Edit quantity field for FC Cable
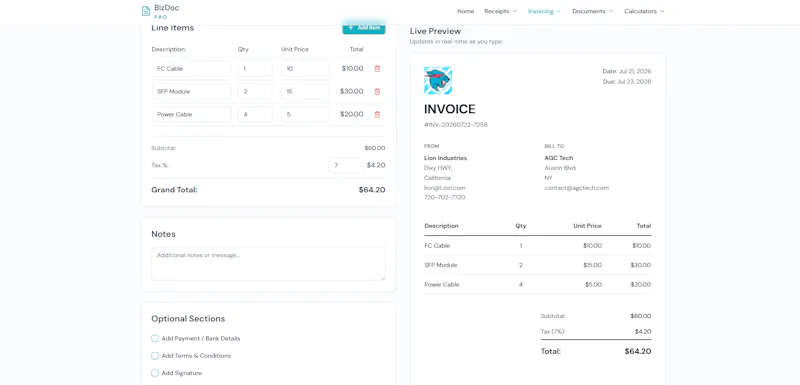Image resolution: width=800 pixels, height=385 pixels. click(x=255, y=69)
